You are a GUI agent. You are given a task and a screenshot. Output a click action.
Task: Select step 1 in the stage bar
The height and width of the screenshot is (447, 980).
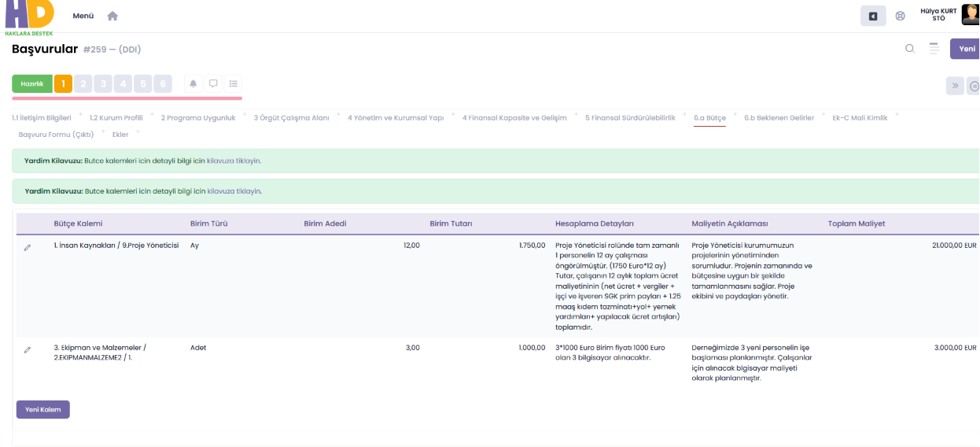(63, 83)
